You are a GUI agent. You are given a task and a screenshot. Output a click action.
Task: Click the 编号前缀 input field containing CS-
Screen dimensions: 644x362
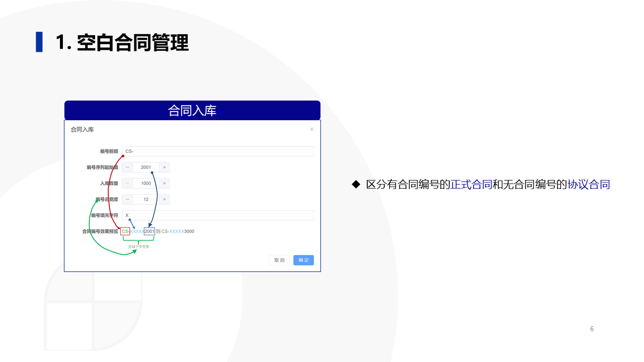[x=218, y=151]
